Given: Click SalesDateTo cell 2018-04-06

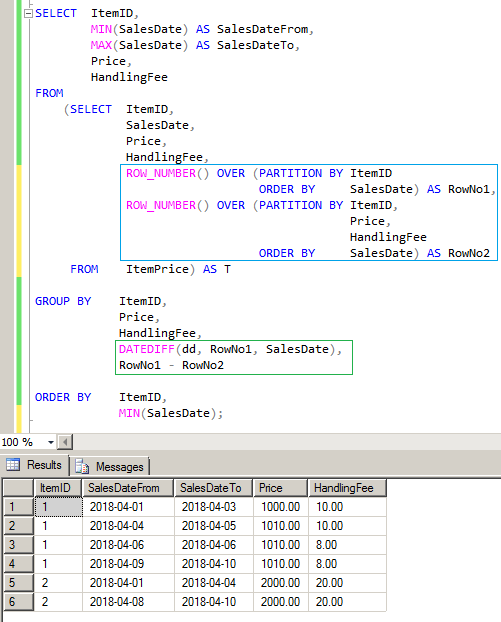Looking at the screenshot, I should click(x=214, y=545).
